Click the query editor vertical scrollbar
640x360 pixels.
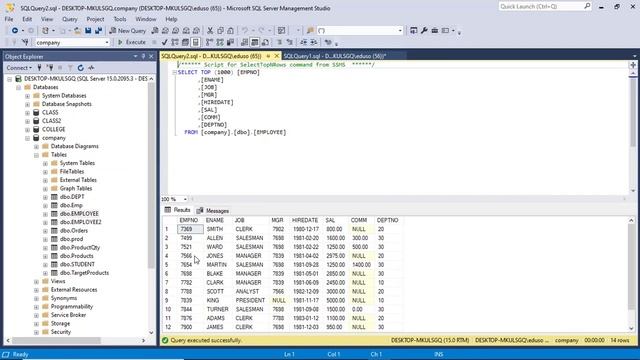coord(633,112)
